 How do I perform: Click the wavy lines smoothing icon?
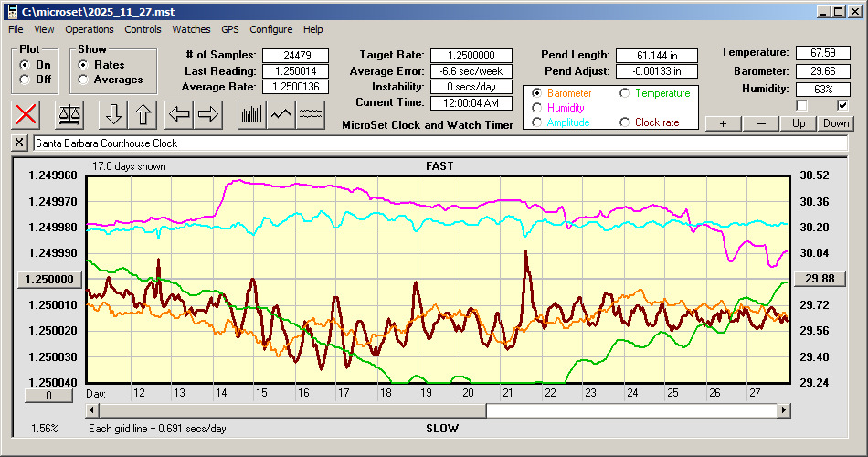point(312,114)
